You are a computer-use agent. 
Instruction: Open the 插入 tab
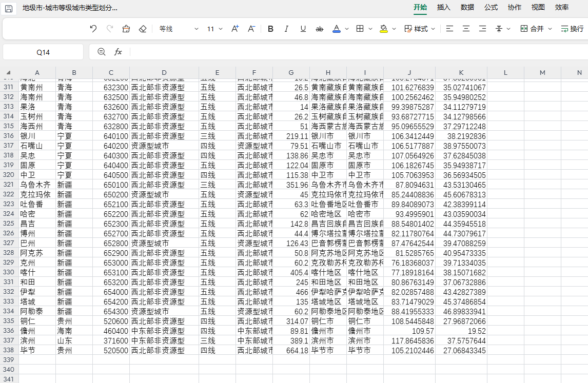click(x=444, y=7)
